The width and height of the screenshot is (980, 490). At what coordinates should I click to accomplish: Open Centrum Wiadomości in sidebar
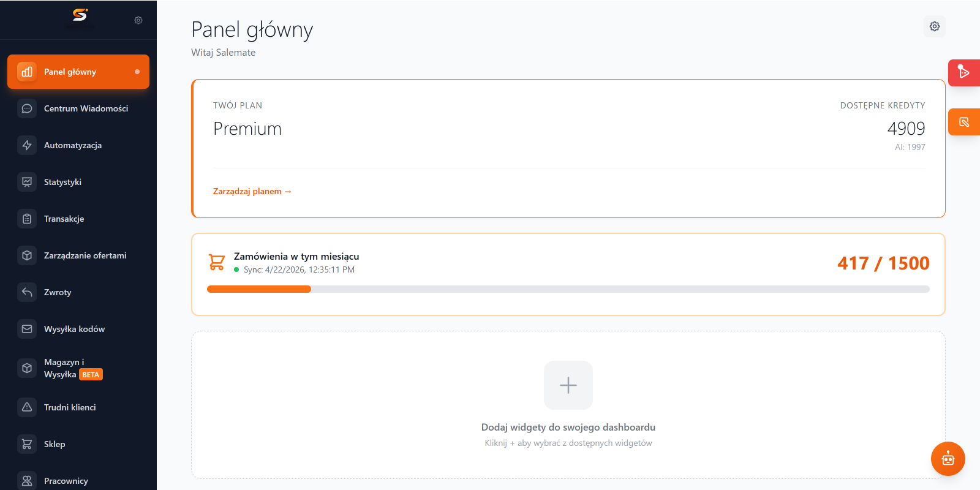point(78,108)
